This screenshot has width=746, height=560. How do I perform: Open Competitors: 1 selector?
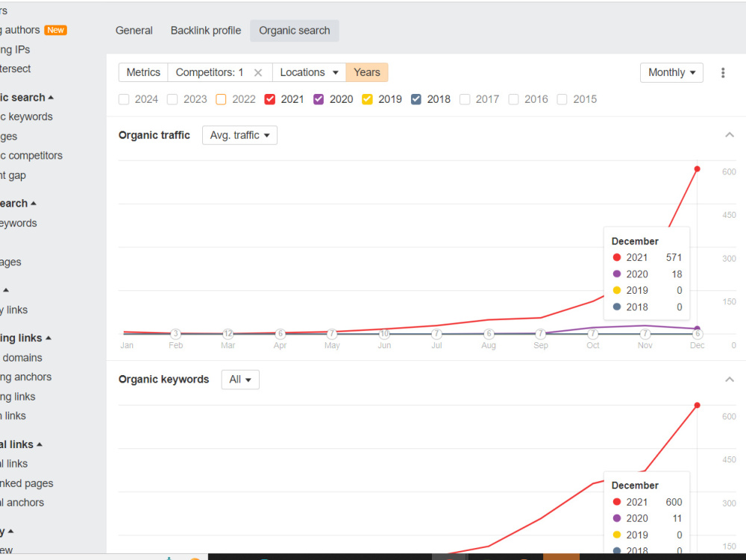(210, 72)
